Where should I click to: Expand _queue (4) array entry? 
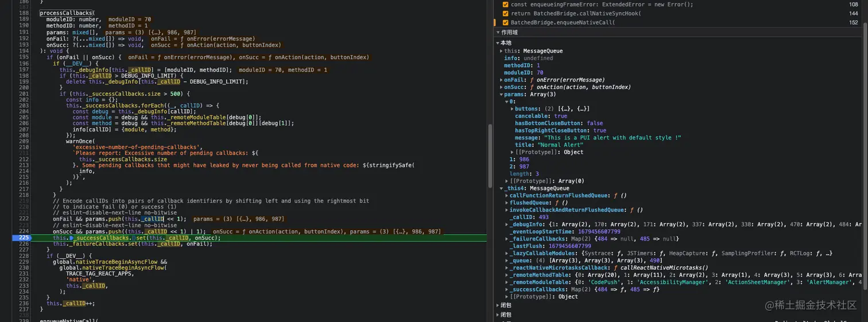pyautogui.click(x=506, y=261)
